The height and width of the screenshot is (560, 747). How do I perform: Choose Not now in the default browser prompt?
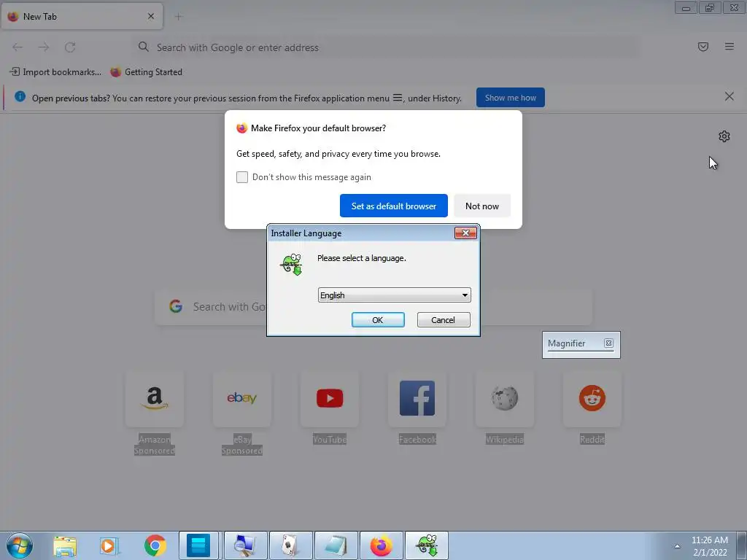pos(482,206)
